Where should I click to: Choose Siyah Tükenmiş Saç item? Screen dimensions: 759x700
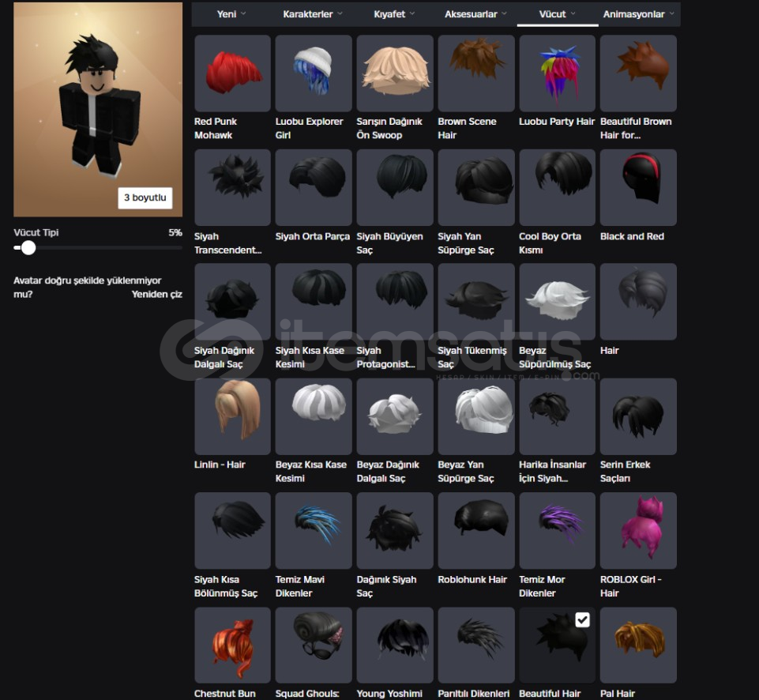click(476, 302)
